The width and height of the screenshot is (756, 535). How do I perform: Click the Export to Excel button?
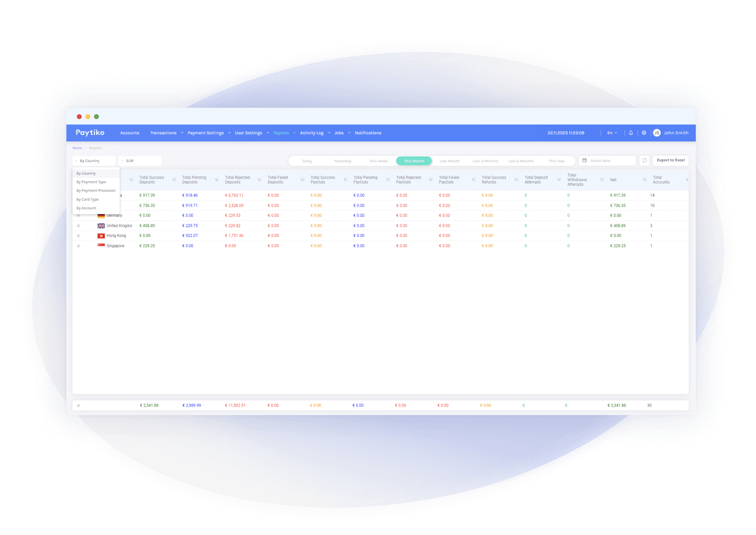tap(670, 160)
